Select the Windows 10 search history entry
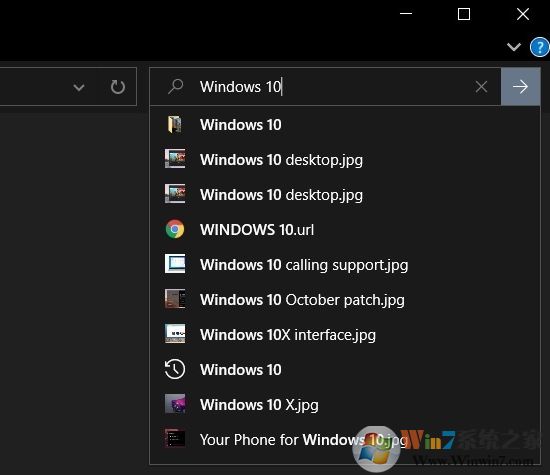 pos(345,369)
